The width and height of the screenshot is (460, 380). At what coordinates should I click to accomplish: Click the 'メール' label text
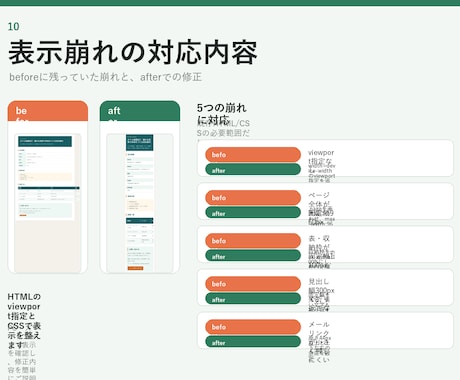pyautogui.click(x=319, y=324)
